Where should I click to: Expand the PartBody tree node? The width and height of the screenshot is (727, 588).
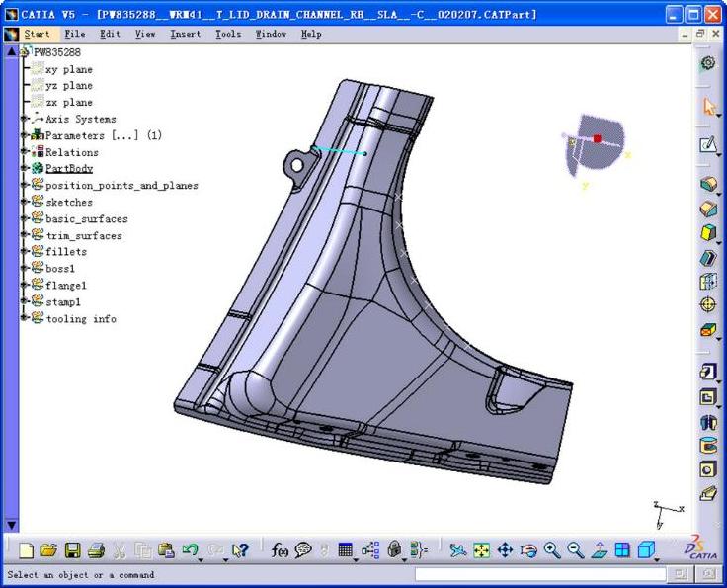(24, 169)
